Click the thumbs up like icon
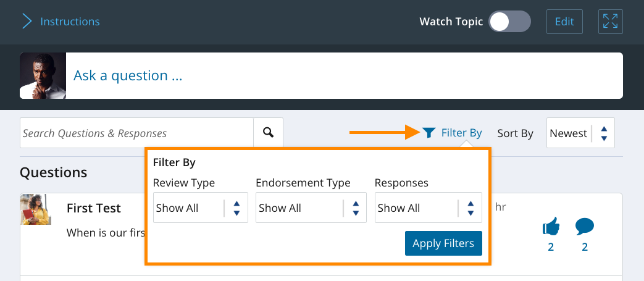 pyautogui.click(x=551, y=228)
